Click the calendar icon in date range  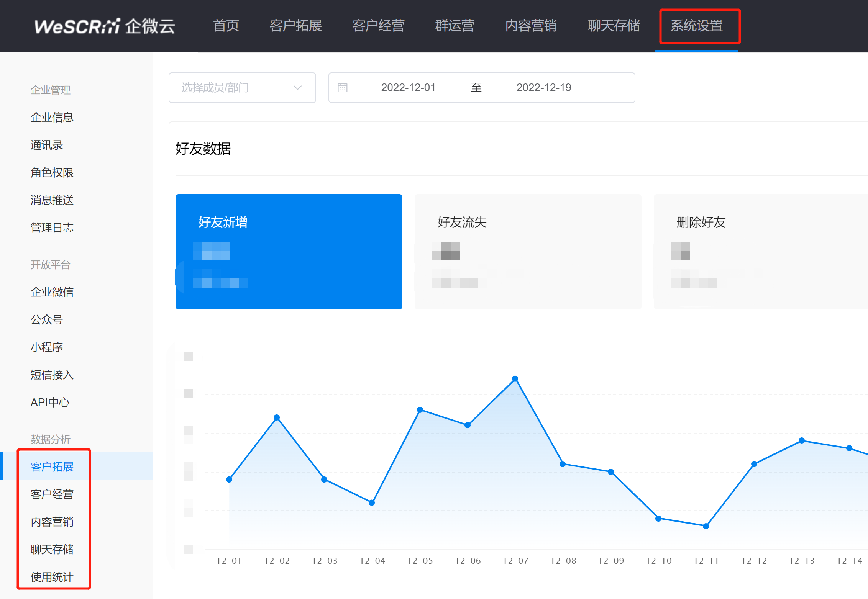coord(342,88)
